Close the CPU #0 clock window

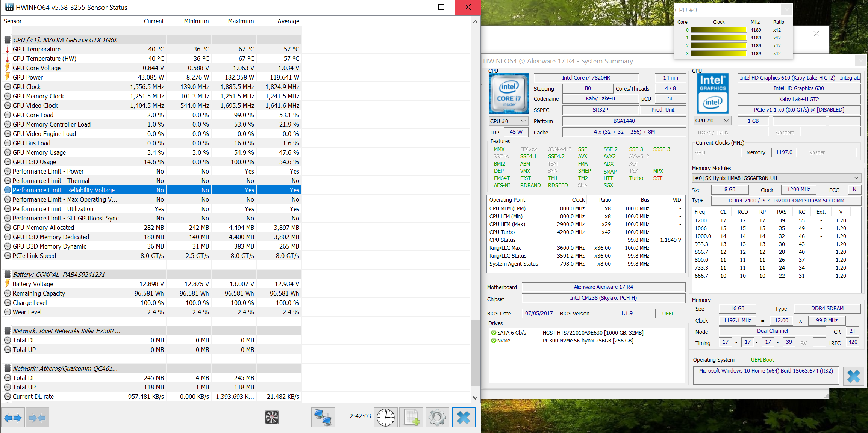(787, 10)
